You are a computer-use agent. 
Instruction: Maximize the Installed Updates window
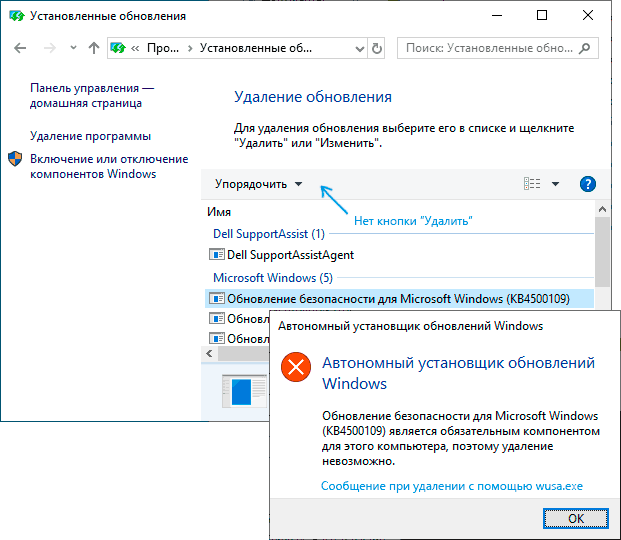pos(542,16)
